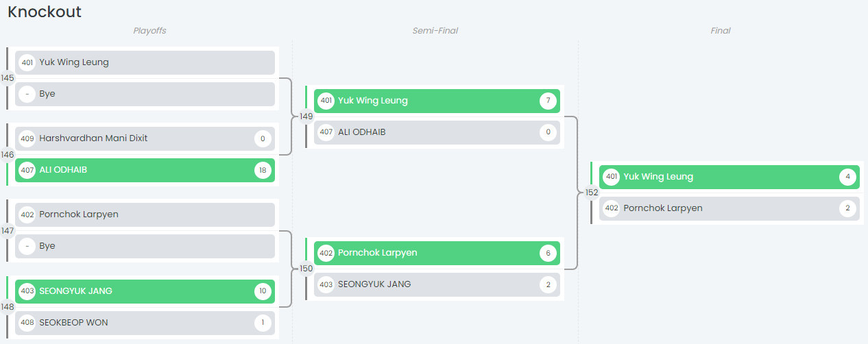This screenshot has width=868, height=344.
Task: Click the Semi-Final round heading
Action: tap(435, 31)
